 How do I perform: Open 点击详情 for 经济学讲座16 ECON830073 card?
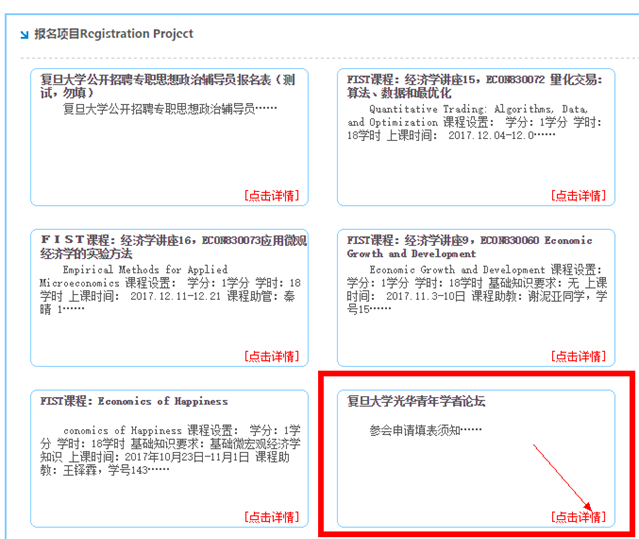(272, 356)
